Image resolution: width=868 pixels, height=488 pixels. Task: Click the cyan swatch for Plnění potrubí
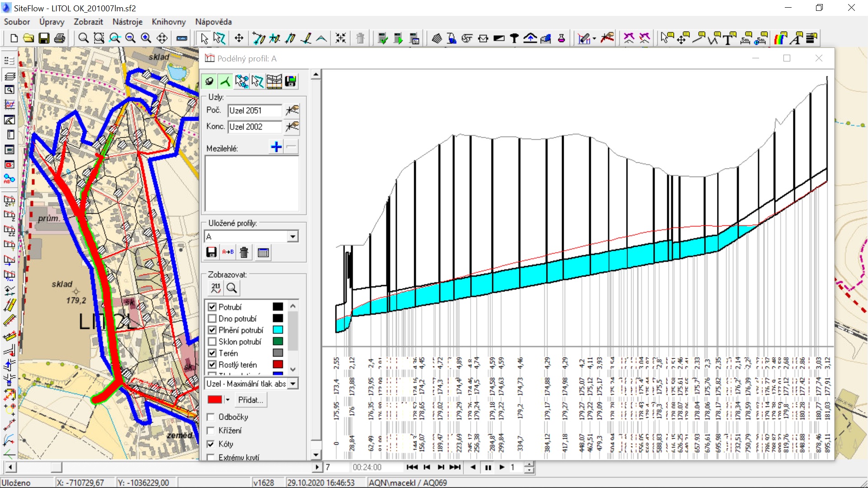click(278, 330)
